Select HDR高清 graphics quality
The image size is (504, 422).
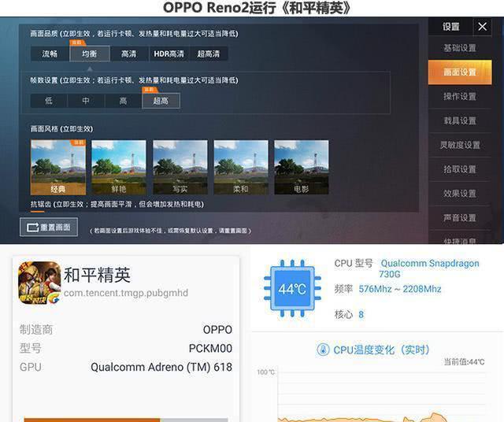(x=169, y=54)
